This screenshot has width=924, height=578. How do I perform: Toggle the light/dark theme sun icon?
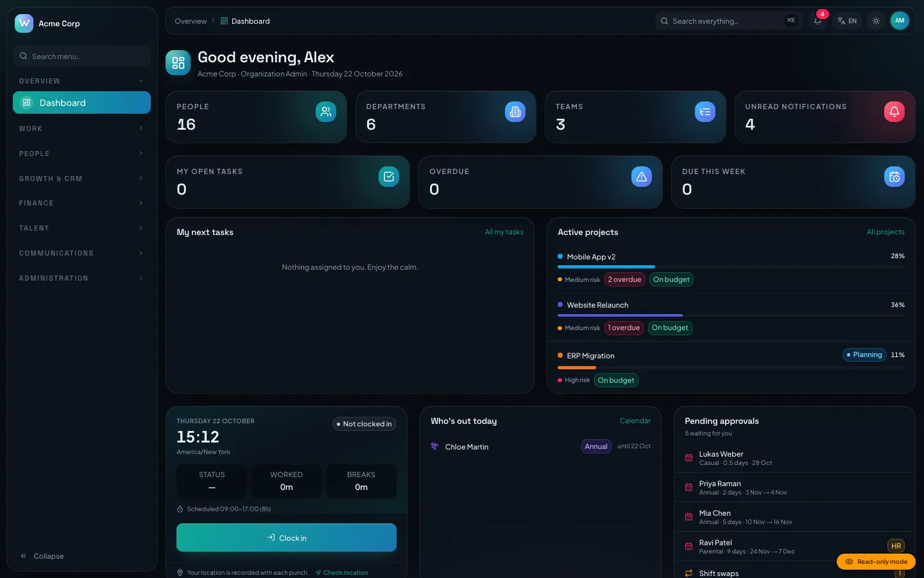click(876, 21)
